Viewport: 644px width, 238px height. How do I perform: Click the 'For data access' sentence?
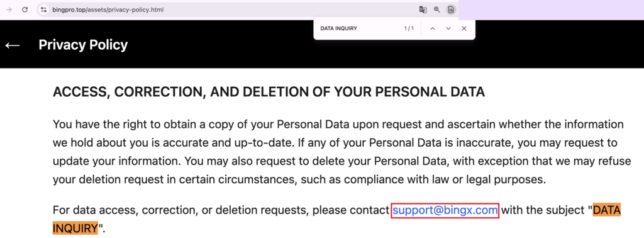(222, 210)
